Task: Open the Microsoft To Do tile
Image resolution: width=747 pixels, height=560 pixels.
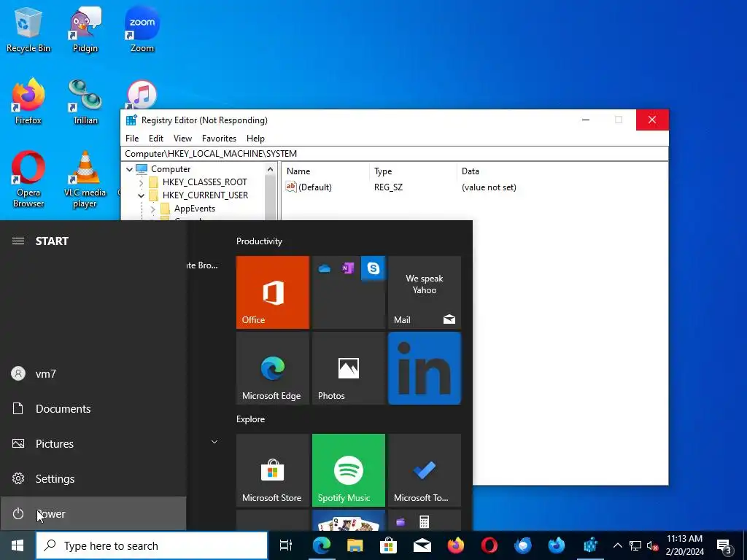Action: coord(425,470)
